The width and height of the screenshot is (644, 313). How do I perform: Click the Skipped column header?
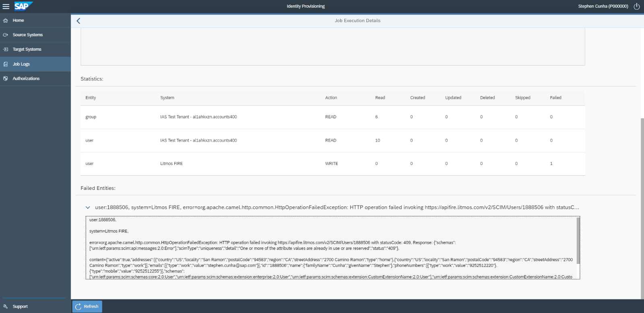(x=523, y=98)
